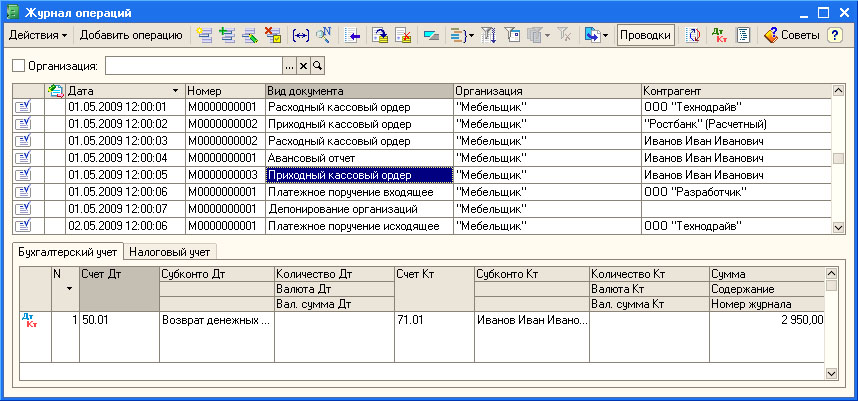Open Organization selection with ellipsis button
The width and height of the screenshot is (858, 401).
pyautogui.click(x=289, y=66)
